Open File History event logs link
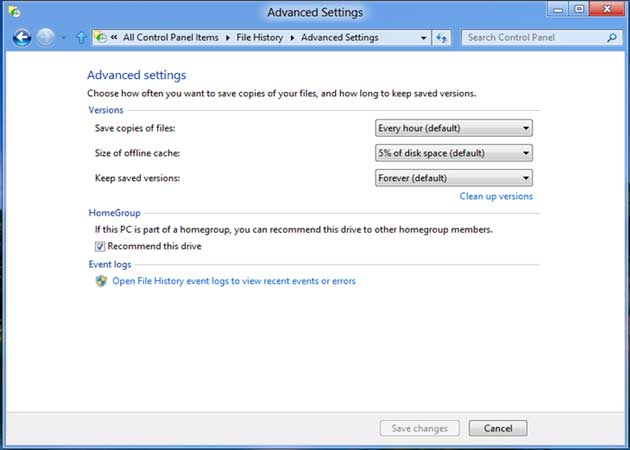This screenshot has width=630, height=450. (234, 281)
